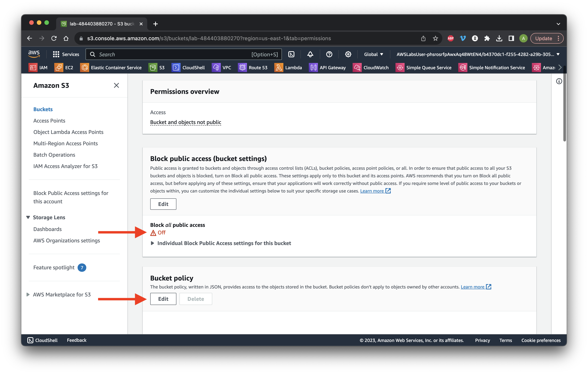
Task: Bookmark this page with the star icon
Action: pyautogui.click(x=435, y=38)
